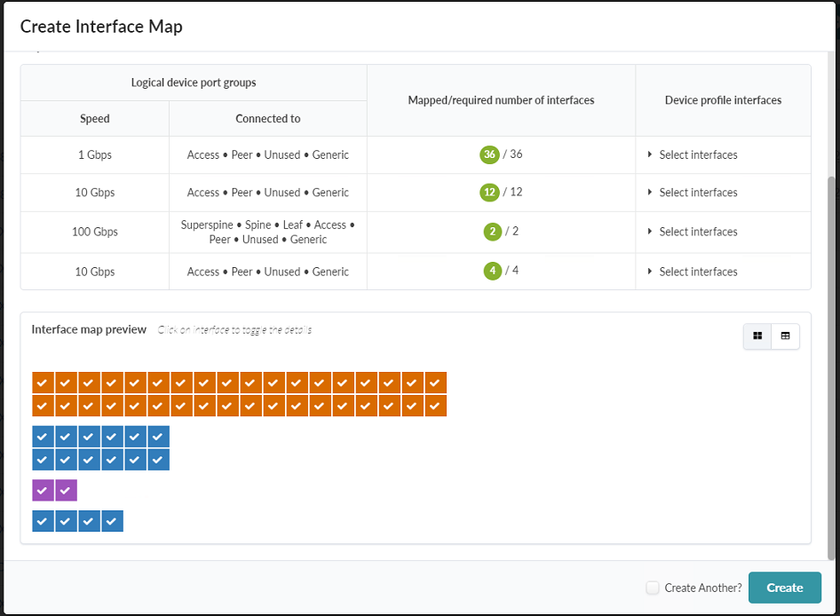The height and width of the screenshot is (616, 840).
Task: Enable the Create Another checkbox
Action: tap(653, 588)
